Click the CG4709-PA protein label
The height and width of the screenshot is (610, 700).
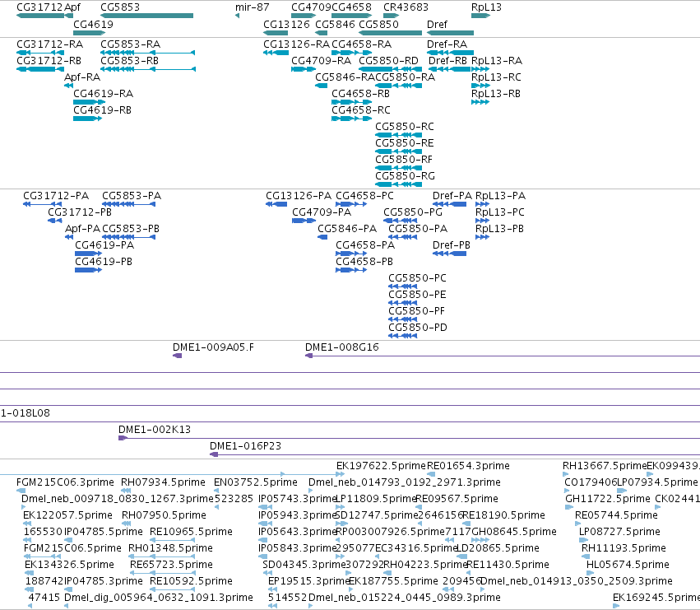(x=322, y=212)
